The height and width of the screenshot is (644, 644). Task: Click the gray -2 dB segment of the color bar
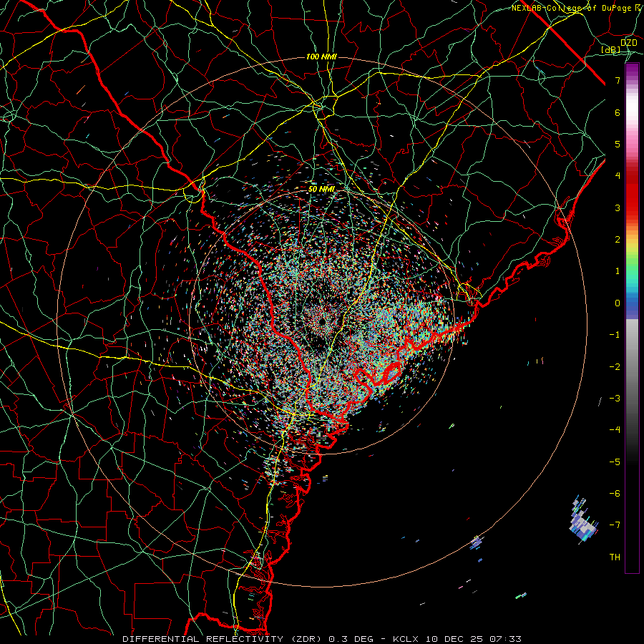(x=632, y=366)
